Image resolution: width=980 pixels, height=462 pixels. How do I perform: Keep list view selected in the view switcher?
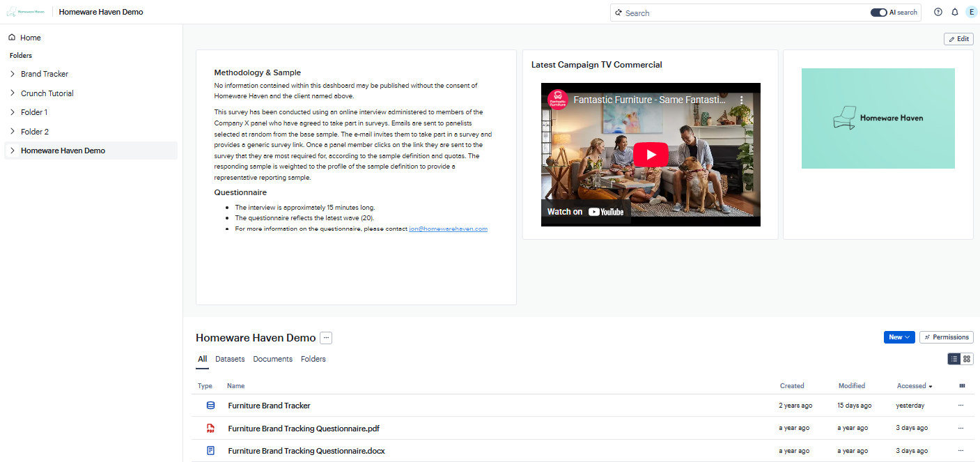[x=954, y=358]
